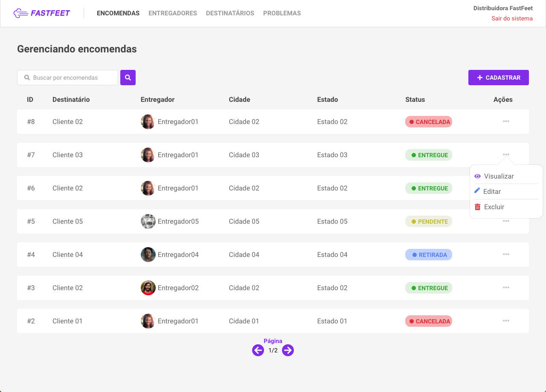Click the next page arrow icon

coord(288,350)
